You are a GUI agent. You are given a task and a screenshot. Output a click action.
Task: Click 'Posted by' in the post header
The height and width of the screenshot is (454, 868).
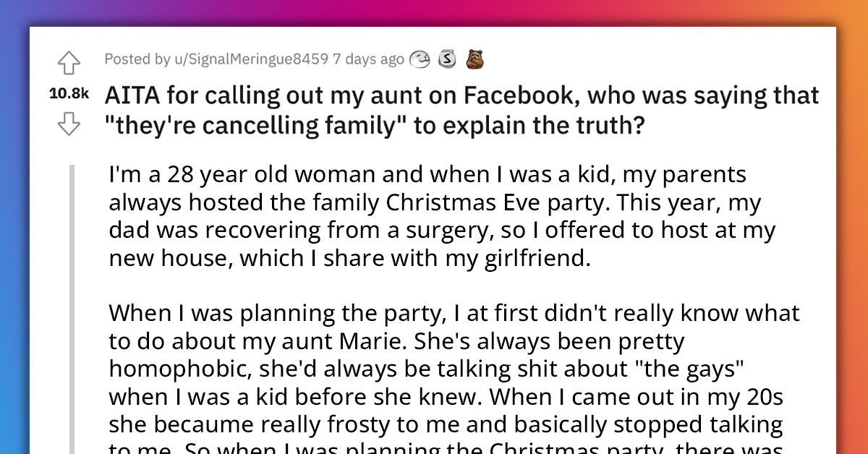click(x=139, y=60)
